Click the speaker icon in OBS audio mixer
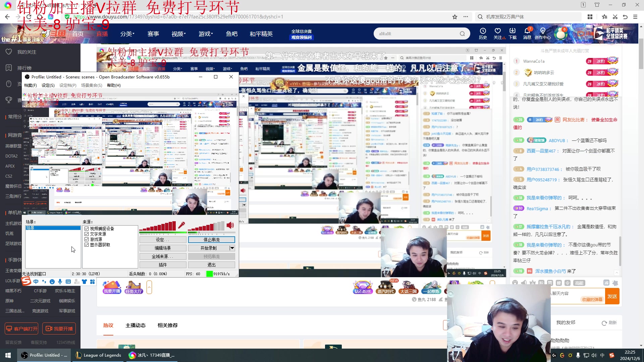 tap(230, 225)
